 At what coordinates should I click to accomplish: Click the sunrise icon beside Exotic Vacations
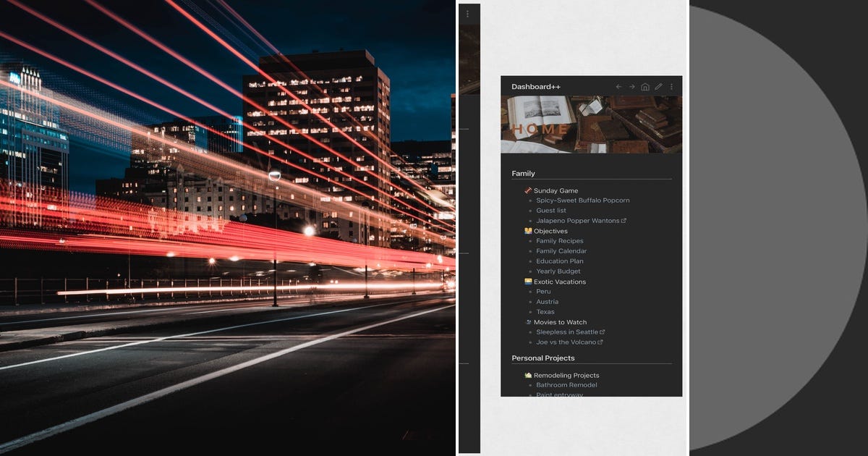point(527,282)
